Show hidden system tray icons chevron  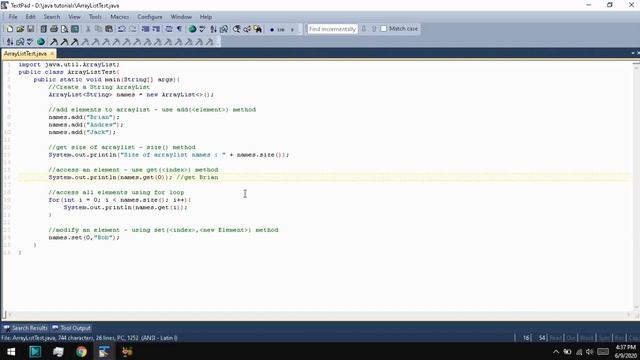556,352
